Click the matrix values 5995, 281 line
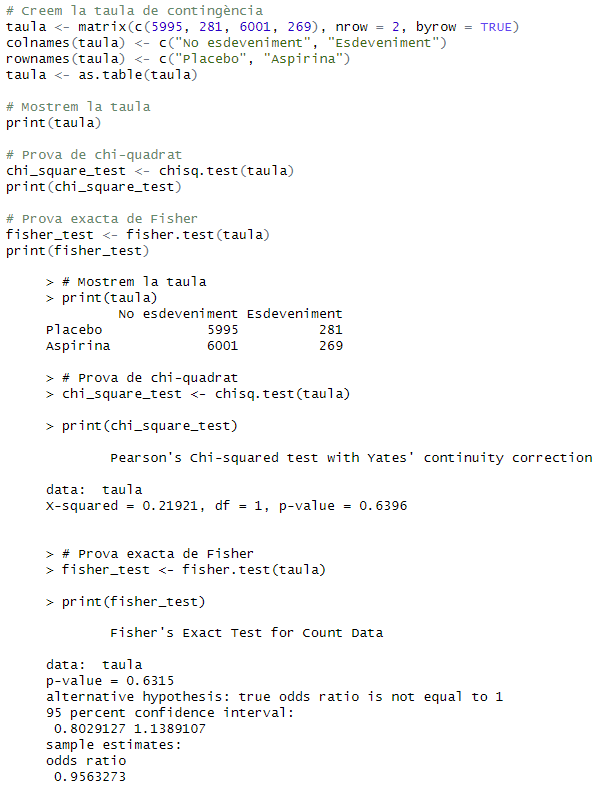Screen dimensions: 603x794 point(262,27)
